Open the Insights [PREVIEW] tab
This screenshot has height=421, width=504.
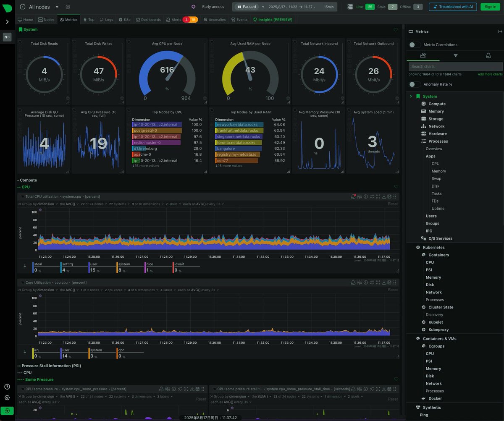click(273, 20)
